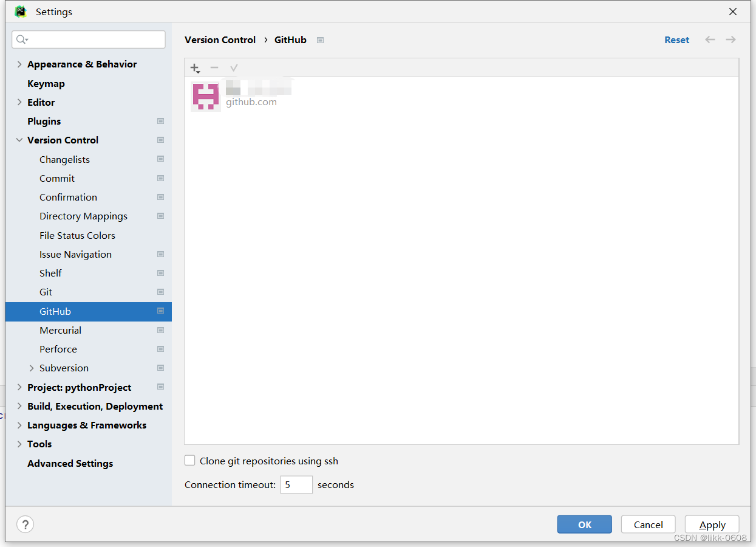The width and height of the screenshot is (756, 547).
Task: Click project icon in Git row
Action: (160, 292)
